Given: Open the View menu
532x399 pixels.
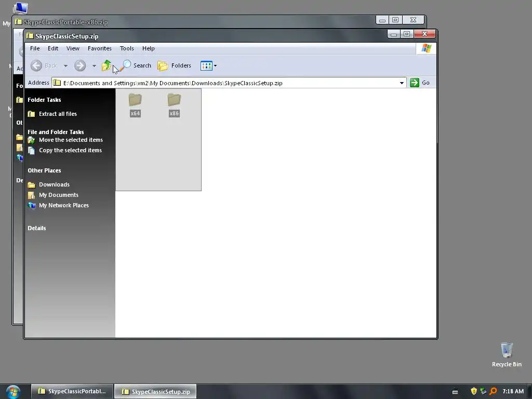Looking at the screenshot, I should click(73, 48).
